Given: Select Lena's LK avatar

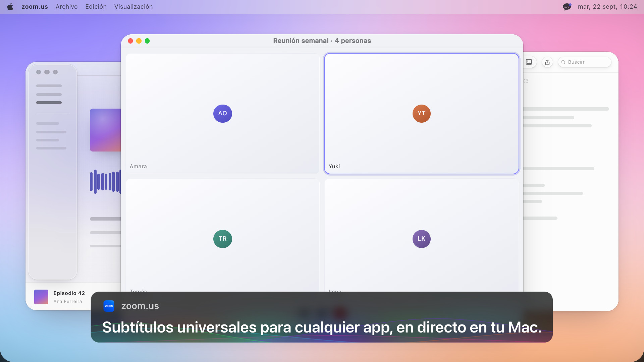Looking at the screenshot, I should pyautogui.click(x=422, y=239).
